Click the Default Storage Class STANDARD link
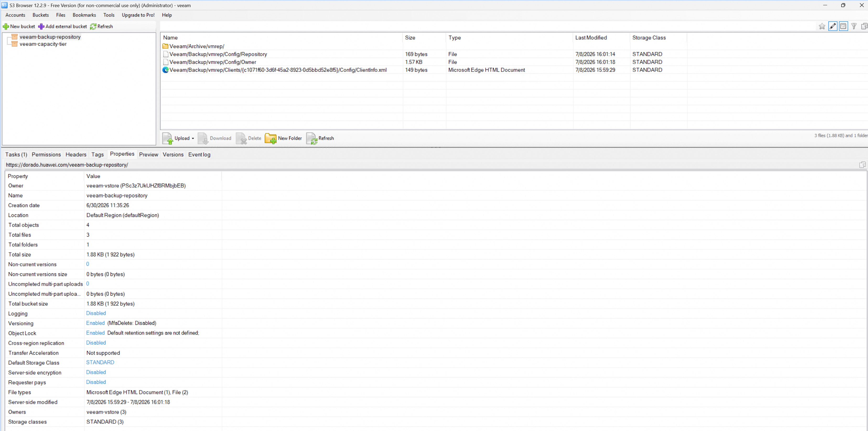Viewport: 868px width, 431px height. coord(100,362)
